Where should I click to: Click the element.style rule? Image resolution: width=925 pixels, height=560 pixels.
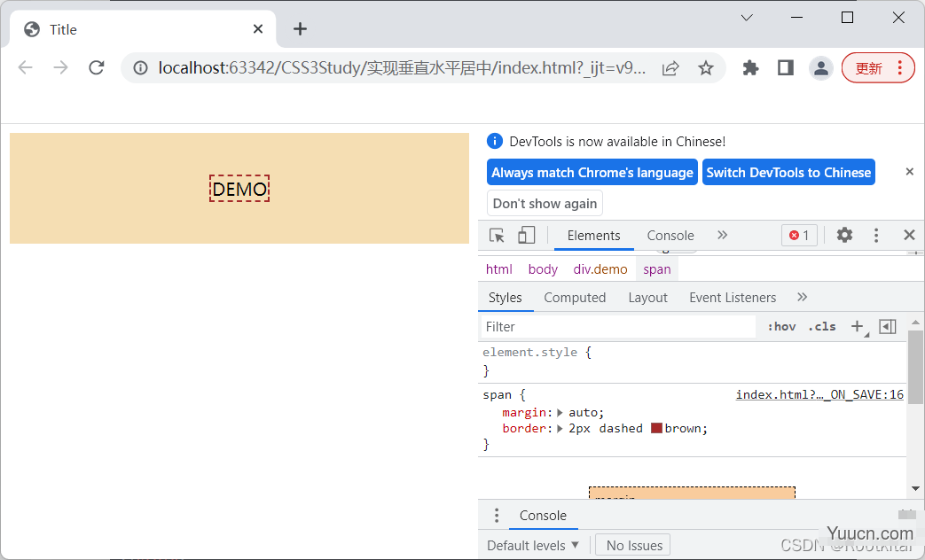coord(537,353)
